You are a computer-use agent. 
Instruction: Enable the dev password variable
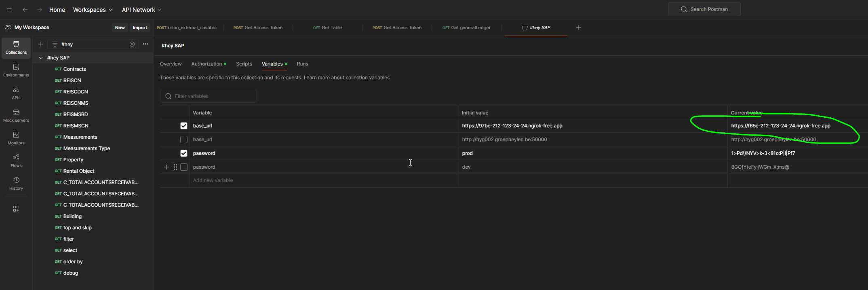[184, 167]
